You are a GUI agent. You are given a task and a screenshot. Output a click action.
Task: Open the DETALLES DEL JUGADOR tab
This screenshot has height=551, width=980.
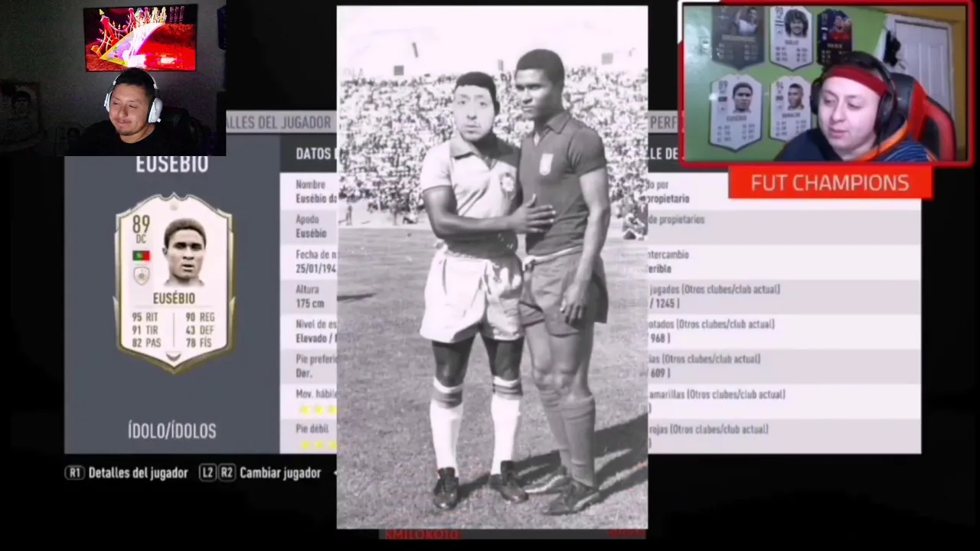coord(280,122)
